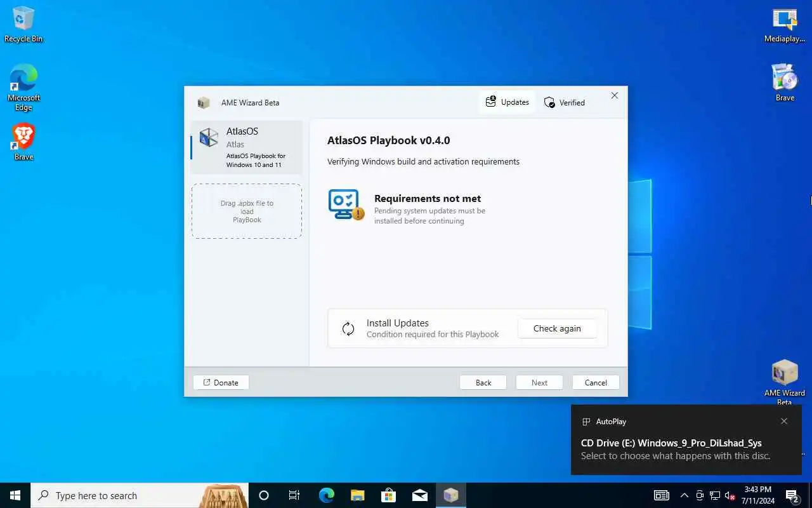812x508 pixels.
Task: Open the Updates tab
Action: 507,102
